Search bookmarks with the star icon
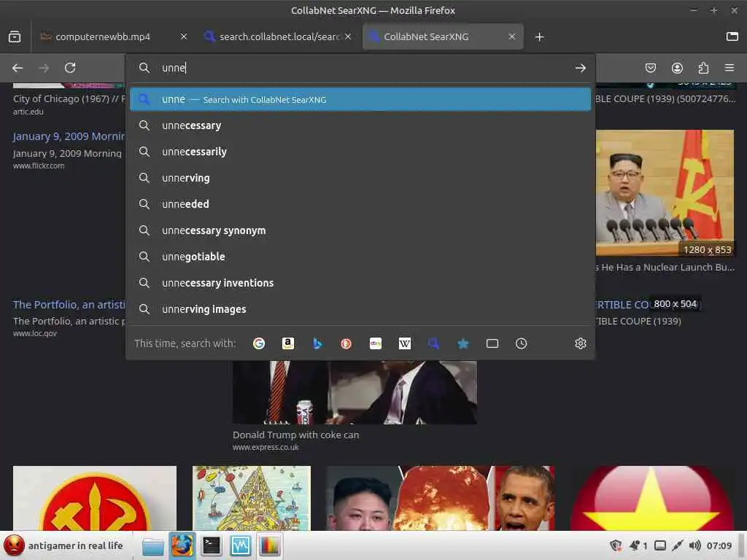Viewport: 747px width, 560px height. (x=463, y=343)
